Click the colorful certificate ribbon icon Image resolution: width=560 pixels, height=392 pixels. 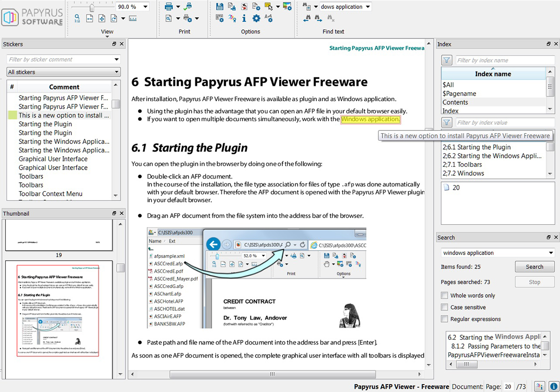[232, 19]
